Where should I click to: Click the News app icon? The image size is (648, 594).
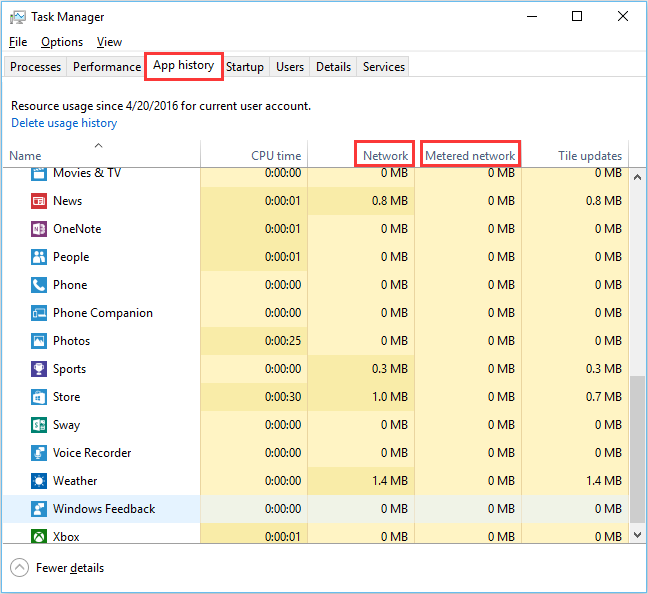click(x=39, y=201)
